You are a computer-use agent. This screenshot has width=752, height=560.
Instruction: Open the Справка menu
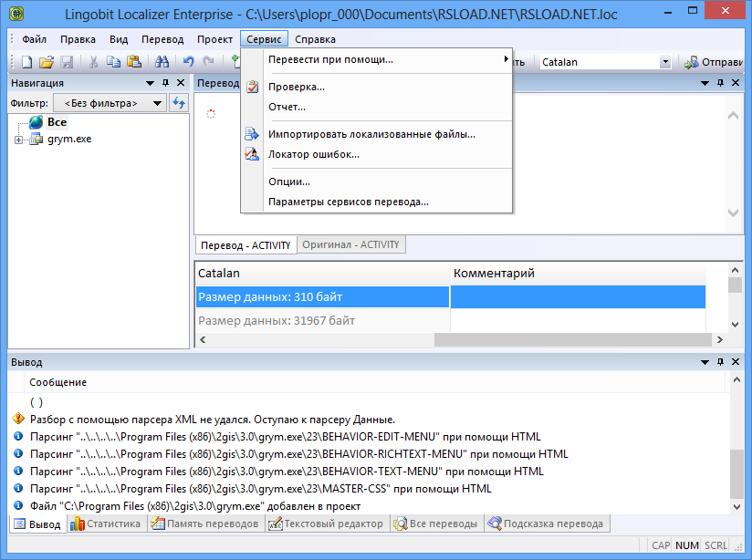coord(315,39)
